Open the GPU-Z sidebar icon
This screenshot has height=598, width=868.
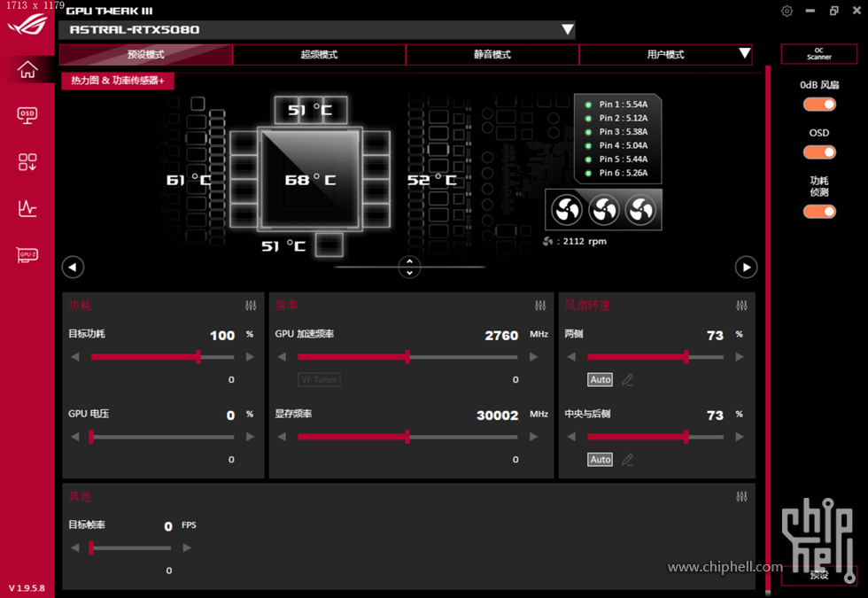27,255
